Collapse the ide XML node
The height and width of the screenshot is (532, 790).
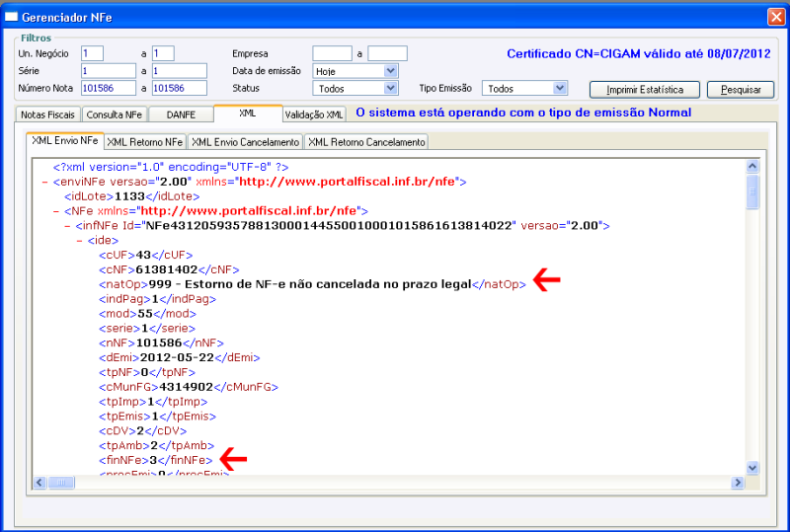(79, 240)
